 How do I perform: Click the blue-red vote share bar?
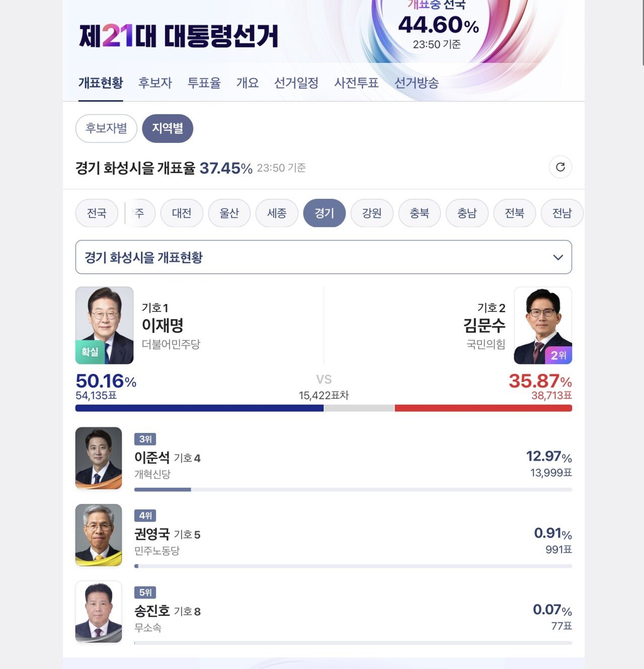323,408
